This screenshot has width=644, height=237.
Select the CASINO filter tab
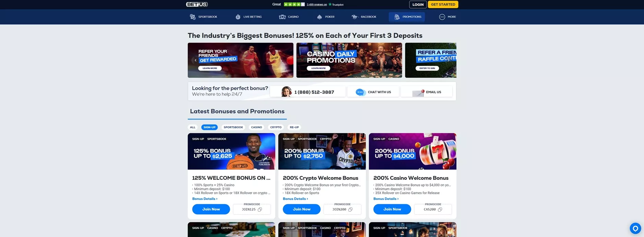[x=257, y=127]
